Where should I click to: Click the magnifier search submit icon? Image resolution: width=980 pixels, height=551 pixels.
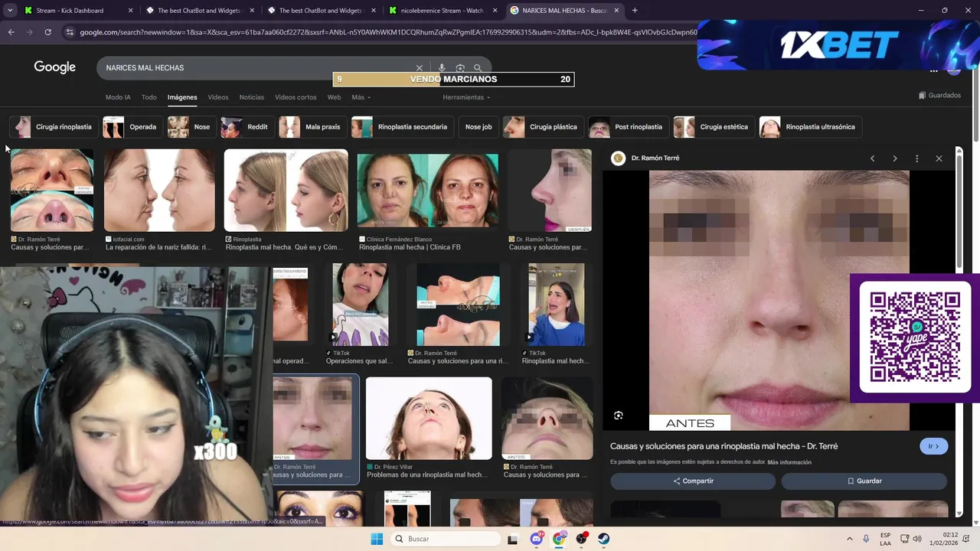(478, 68)
